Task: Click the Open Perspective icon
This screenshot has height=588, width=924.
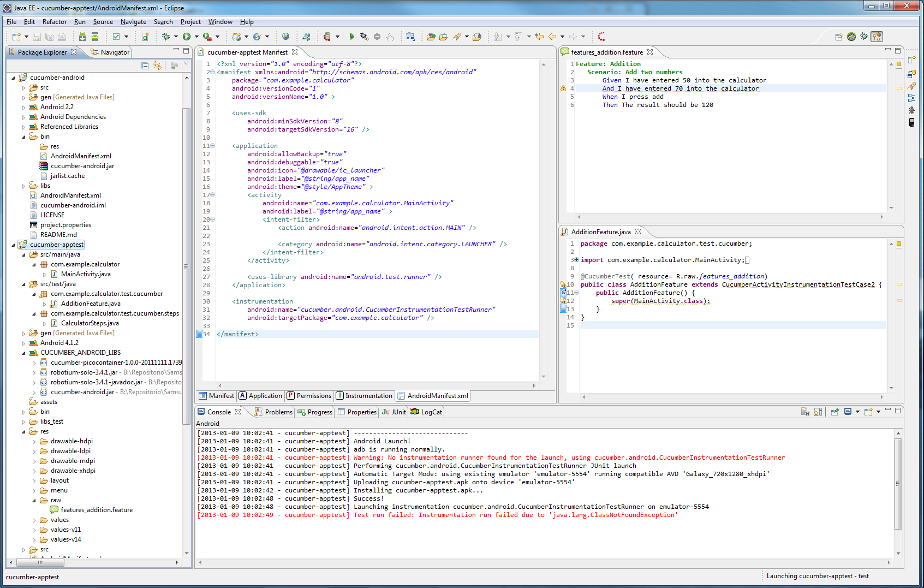Action: pyautogui.click(x=839, y=37)
